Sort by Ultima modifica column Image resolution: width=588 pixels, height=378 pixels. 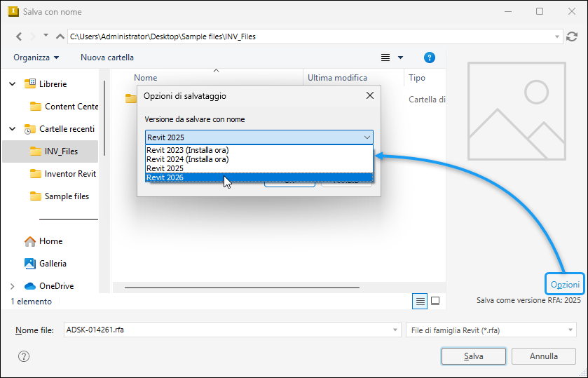(337, 78)
